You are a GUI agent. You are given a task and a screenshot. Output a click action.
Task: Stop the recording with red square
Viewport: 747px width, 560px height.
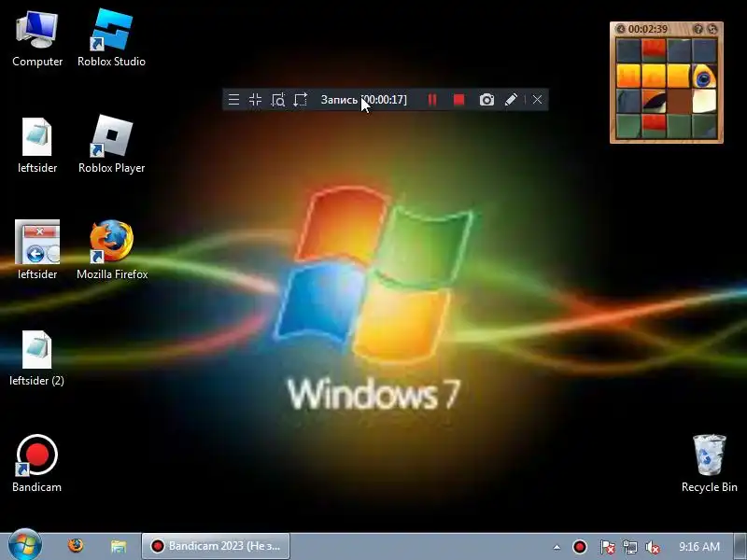tap(458, 100)
